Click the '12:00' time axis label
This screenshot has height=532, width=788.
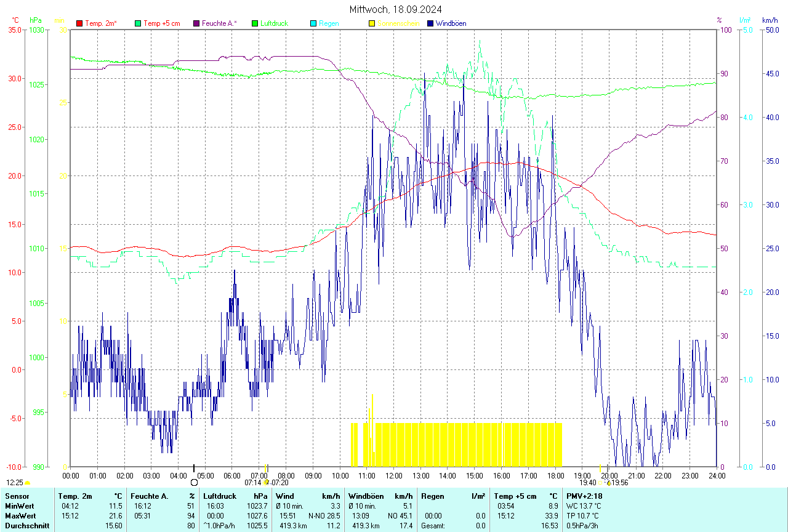tap(394, 475)
